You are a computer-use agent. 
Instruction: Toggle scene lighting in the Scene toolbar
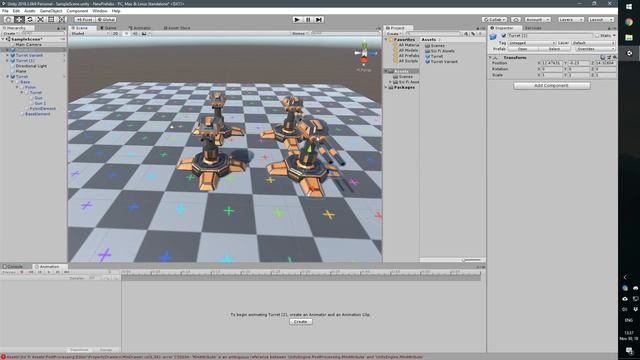point(126,33)
